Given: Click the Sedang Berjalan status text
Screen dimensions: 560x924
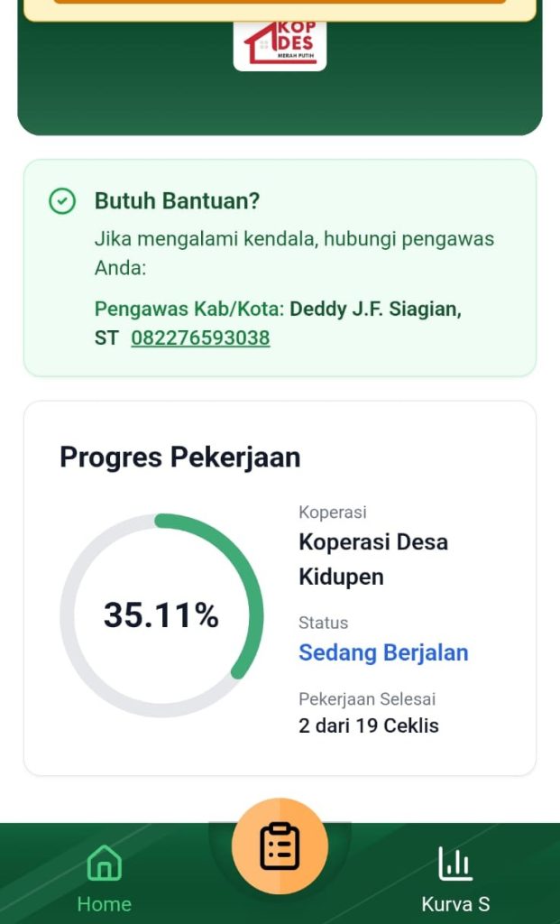Looking at the screenshot, I should click(x=383, y=652).
